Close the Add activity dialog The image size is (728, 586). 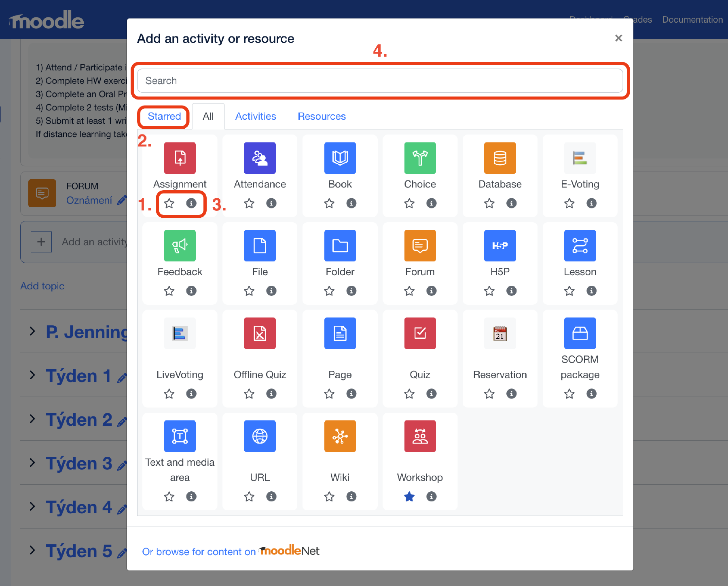pos(618,38)
